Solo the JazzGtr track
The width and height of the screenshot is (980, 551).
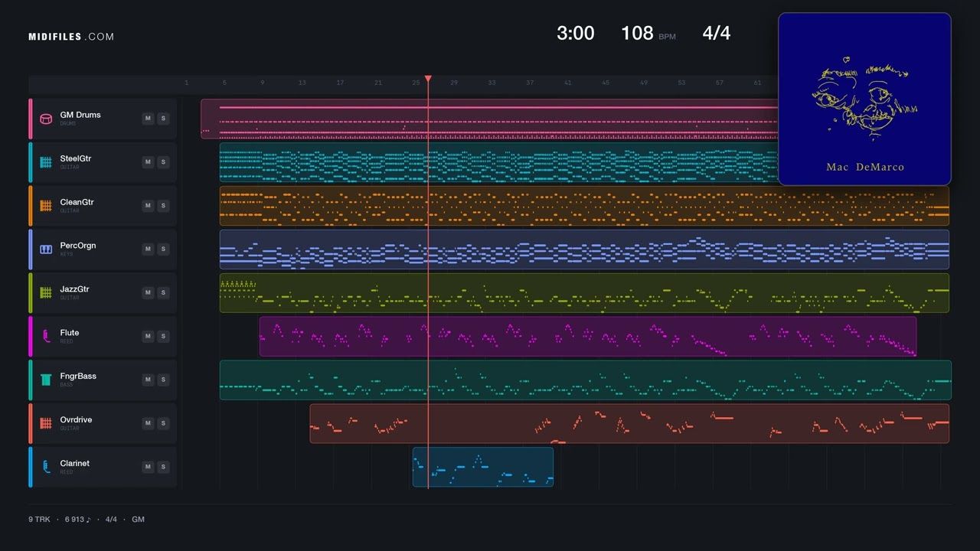pos(163,293)
